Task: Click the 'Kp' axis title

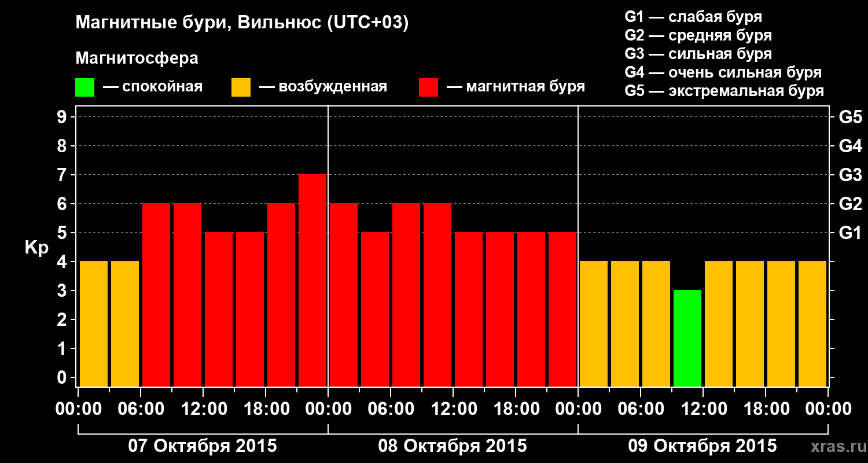Action: (x=36, y=247)
